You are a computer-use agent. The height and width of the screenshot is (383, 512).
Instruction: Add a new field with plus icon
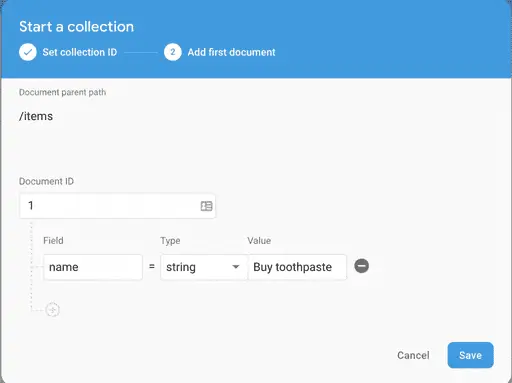pos(52,310)
